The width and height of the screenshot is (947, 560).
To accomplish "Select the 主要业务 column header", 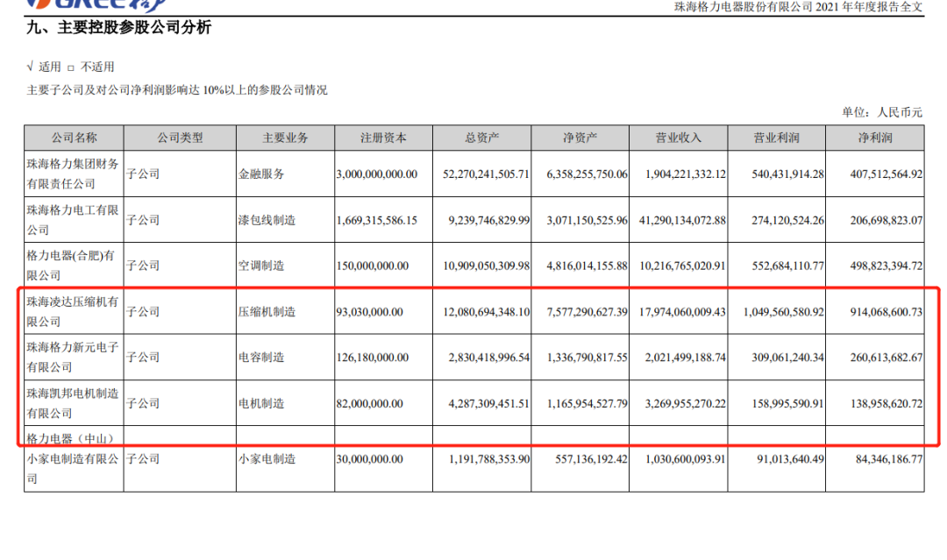I will 285,138.
